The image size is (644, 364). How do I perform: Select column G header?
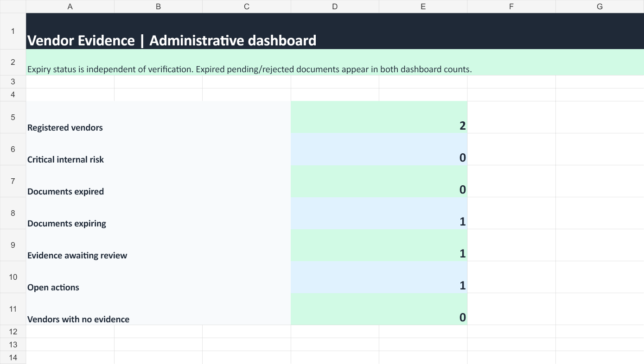click(600, 6)
